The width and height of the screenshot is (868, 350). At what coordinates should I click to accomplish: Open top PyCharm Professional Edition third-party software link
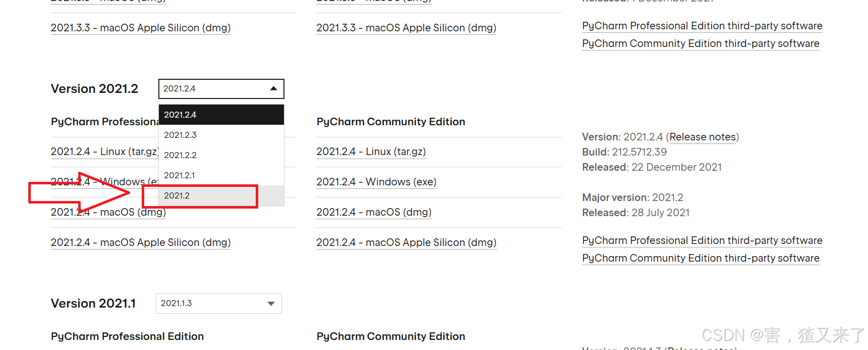(x=702, y=26)
